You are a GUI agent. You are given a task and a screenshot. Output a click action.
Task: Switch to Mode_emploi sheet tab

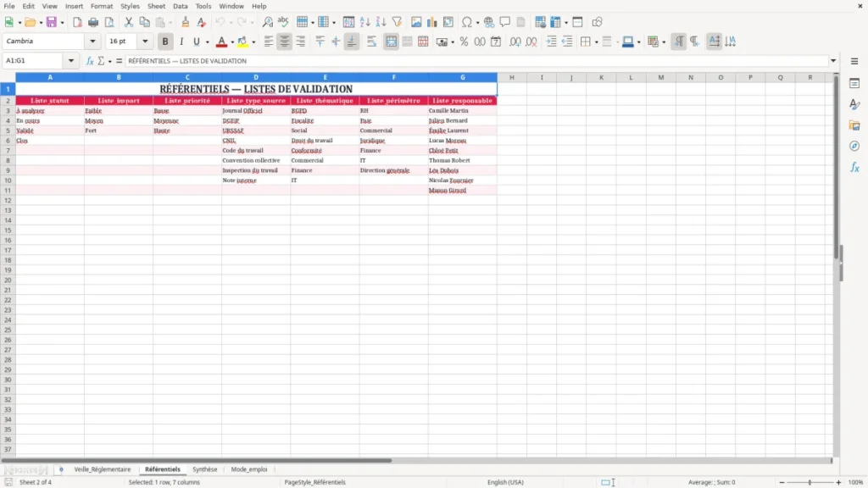249,469
